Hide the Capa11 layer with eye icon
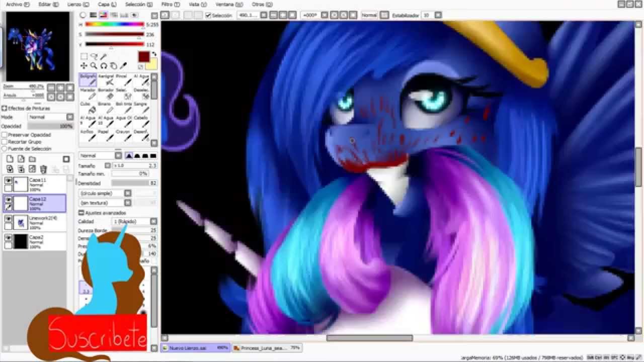644x362 pixels. pyautogui.click(x=9, y=180)
